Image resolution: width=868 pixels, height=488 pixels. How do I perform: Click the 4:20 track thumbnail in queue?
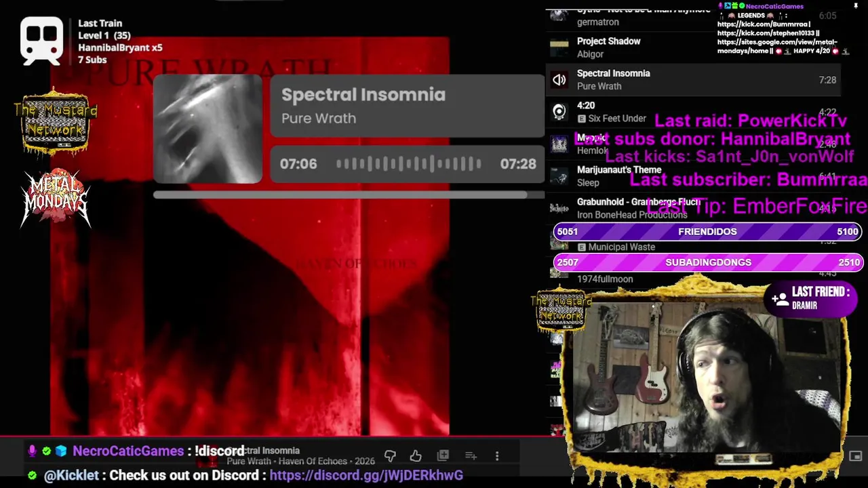coord(559,112)
